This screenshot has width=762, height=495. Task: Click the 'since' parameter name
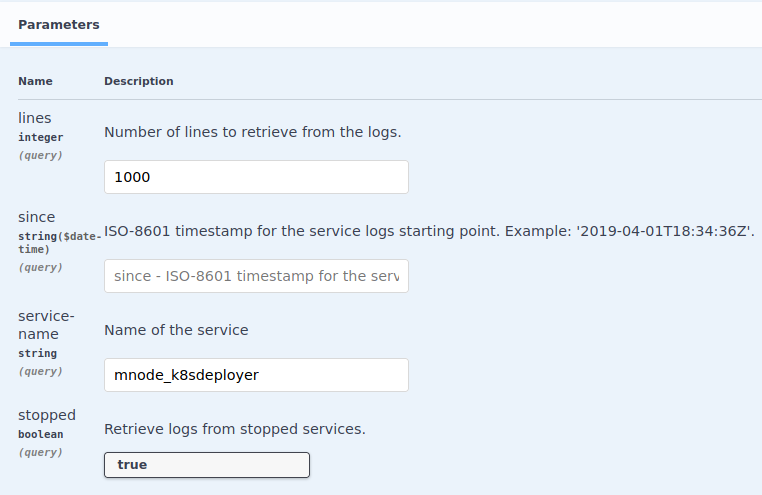click(x=36, y=217)
